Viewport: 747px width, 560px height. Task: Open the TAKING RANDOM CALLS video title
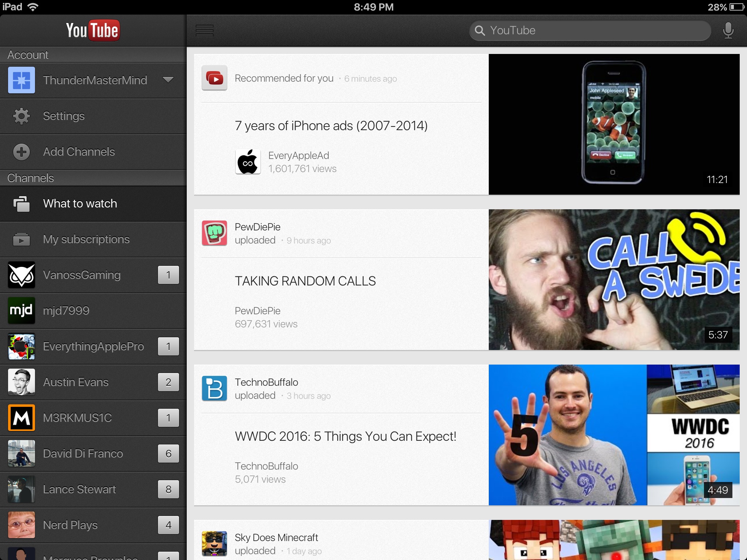tap(305, 281)
